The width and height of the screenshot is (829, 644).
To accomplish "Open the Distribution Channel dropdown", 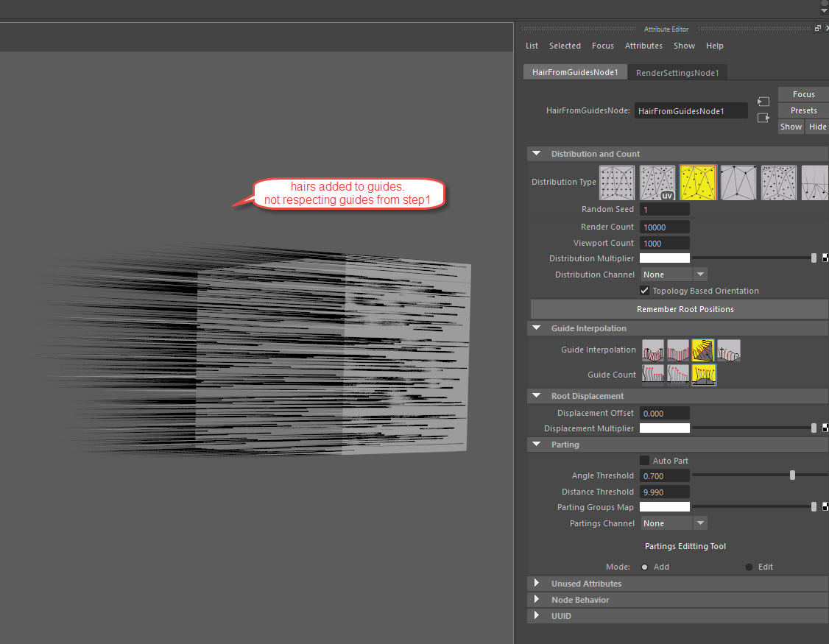I will 674,275.
